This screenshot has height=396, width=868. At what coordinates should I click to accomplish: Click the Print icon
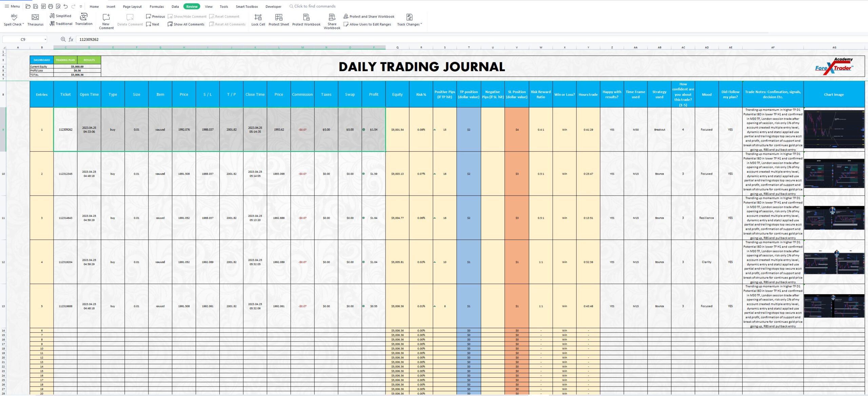tap(50, 6)
